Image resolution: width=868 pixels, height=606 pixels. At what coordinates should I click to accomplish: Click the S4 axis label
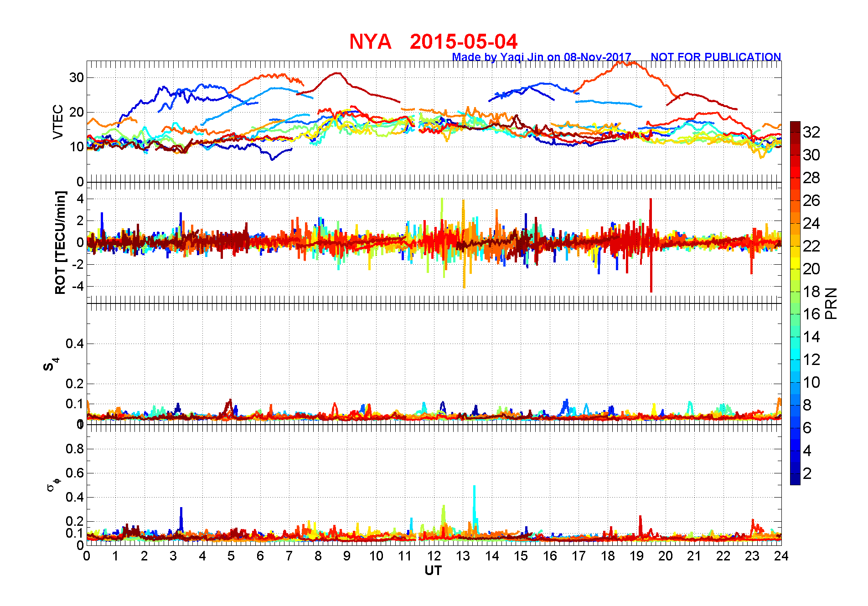51,365
